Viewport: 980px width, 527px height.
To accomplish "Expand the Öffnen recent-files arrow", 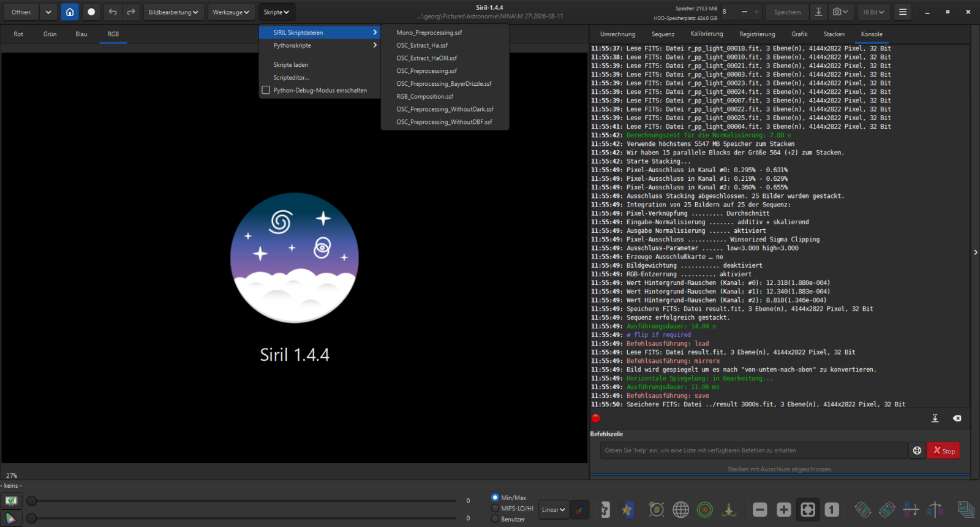I will [48, 12].
